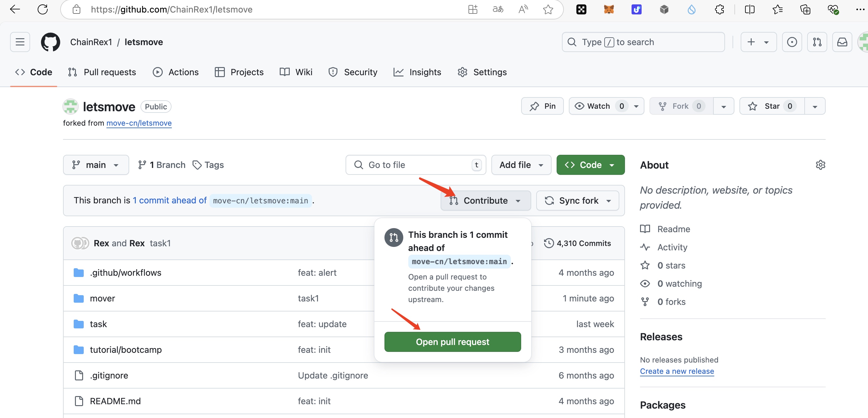View the 4,310 Commits history
868x418 pixels.
[577, 243]
